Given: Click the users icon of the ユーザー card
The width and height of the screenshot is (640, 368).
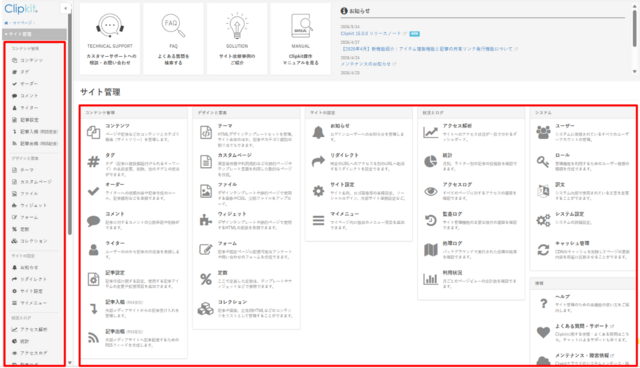Looking at the screenshot, I should coord(543,132).
